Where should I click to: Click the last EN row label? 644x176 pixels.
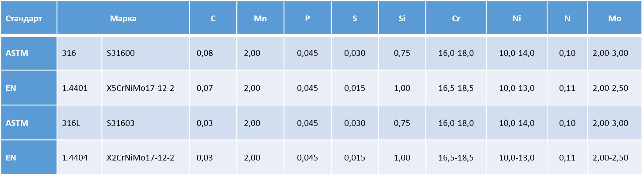[29, 157]
